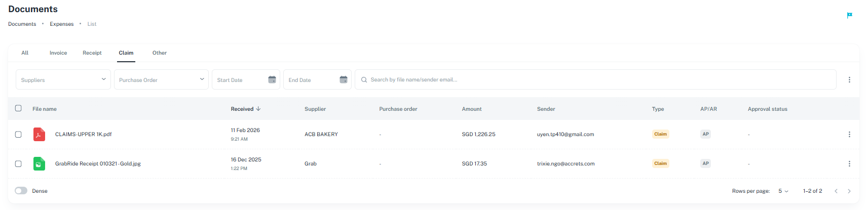
Task: Check the CLAIMS-UPPER 1K.pdf row checkbox
Action: pyautogui.click(x=18, y=135)
